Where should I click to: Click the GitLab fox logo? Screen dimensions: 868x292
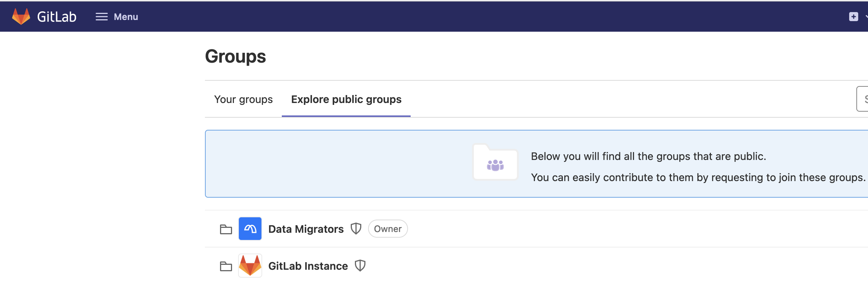pyautogui.click(x=21, y=17)
